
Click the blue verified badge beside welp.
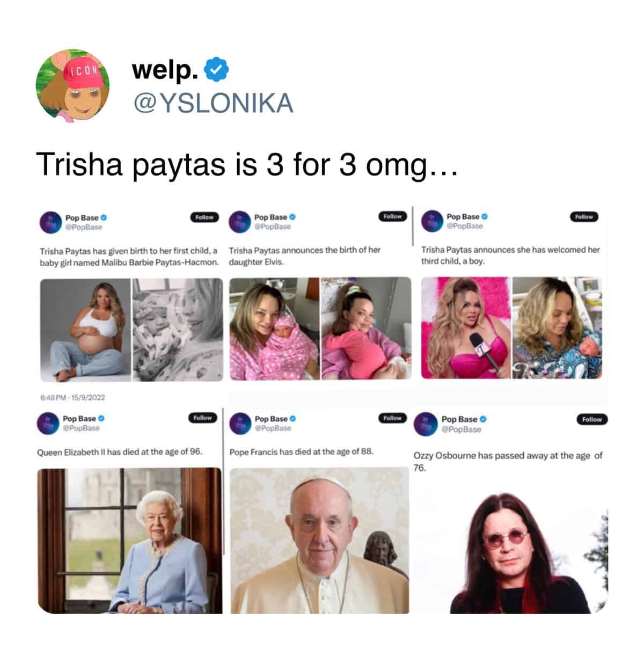click(x=218, y=70)
